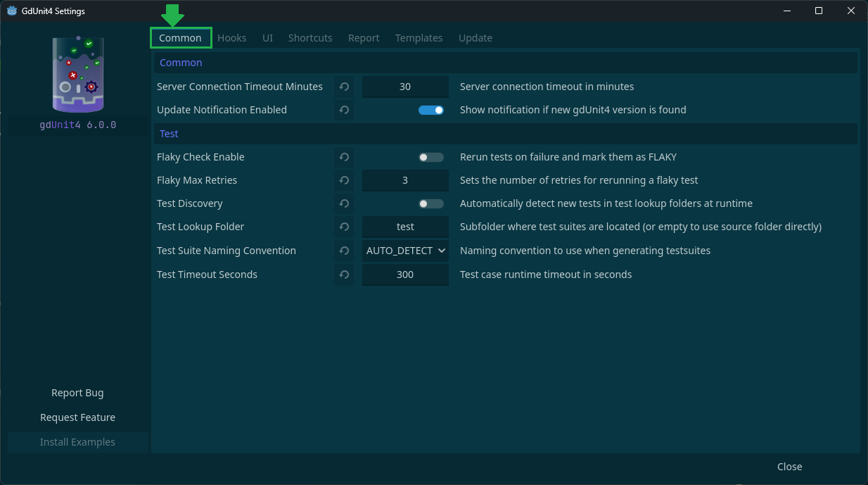Reset Server Connection Timeout Minutes to default
Image resolution: width=868 pixels, height=485 pixels.
tap(344, 87)
